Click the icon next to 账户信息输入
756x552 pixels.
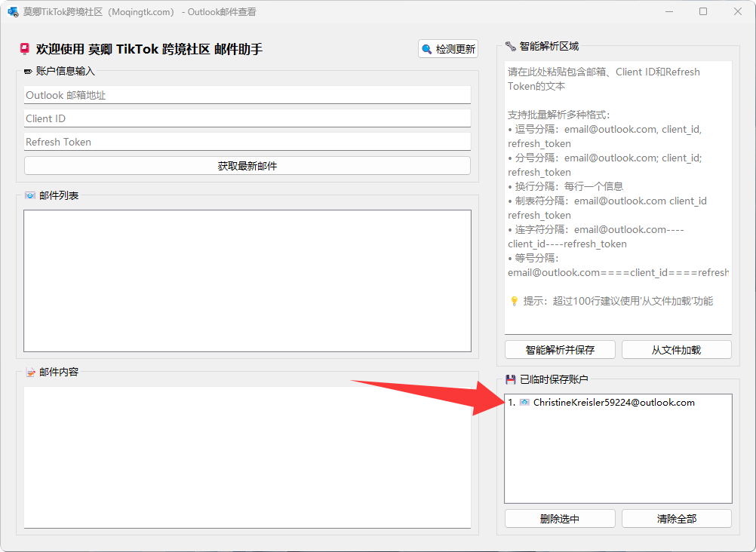[29, 72]
